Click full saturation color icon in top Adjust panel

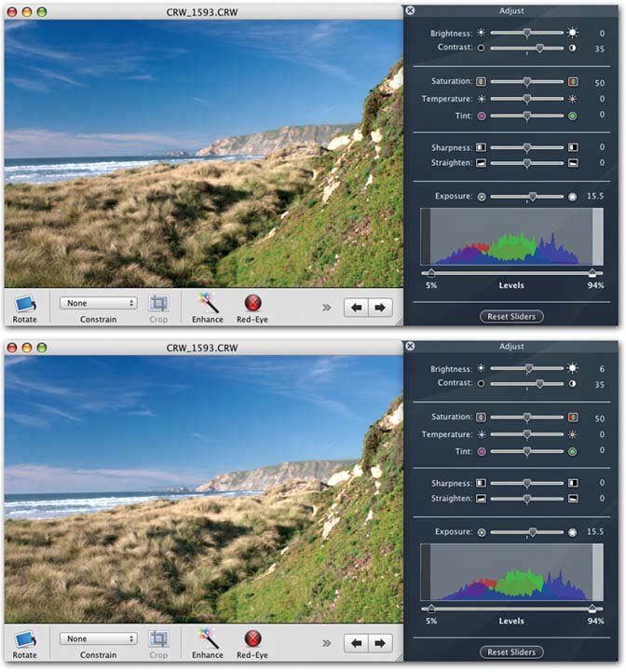pyautogui.click(x=573, y=81)
